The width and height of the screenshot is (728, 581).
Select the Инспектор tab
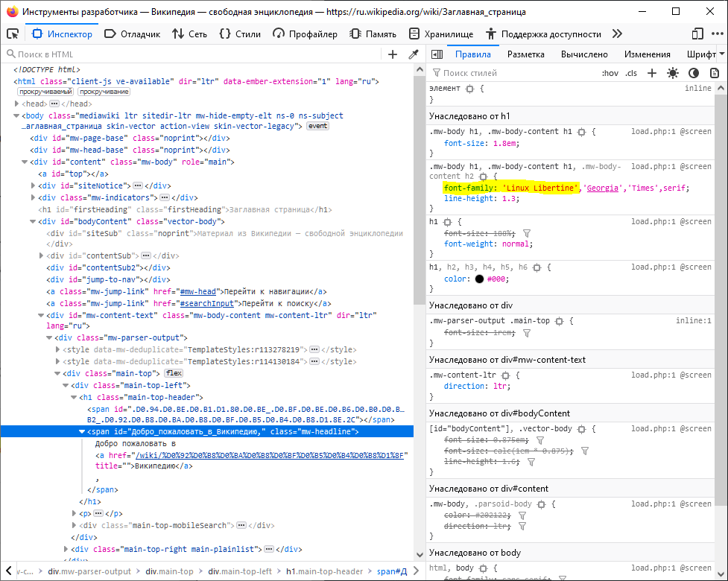click(x=62, y=34)
